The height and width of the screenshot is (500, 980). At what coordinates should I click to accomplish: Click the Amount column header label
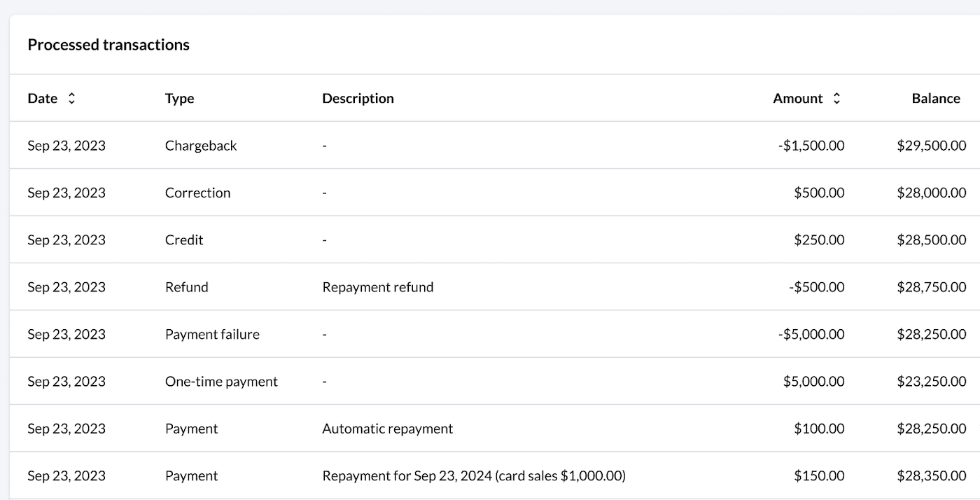798,99
